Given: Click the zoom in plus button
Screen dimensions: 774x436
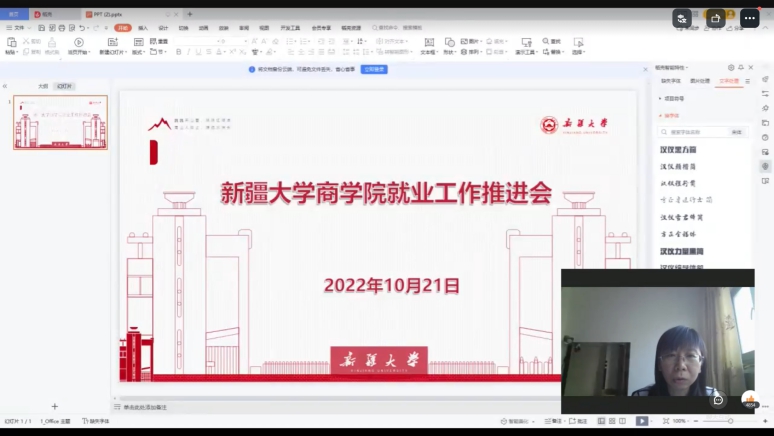Looking at the screenshot, I should click(765, 421).
